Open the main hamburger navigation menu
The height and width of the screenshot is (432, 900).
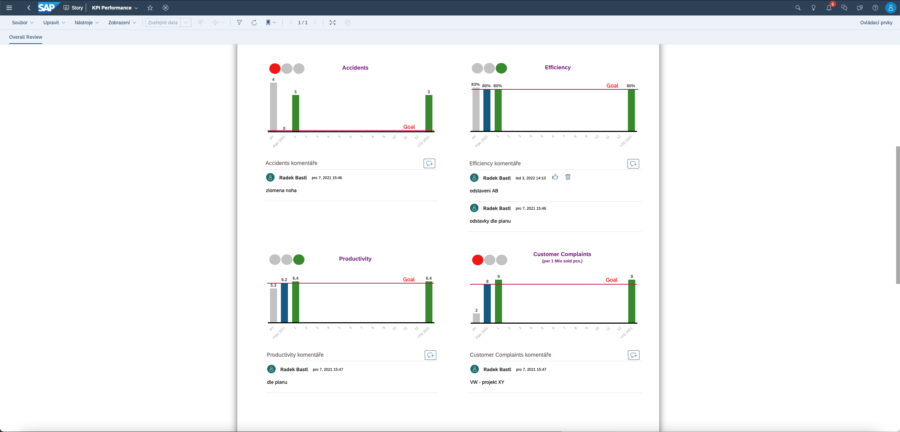point(9,7)
